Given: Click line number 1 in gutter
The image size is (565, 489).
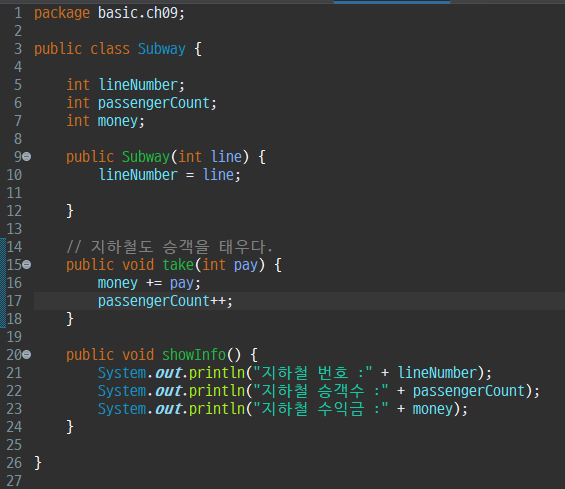Looking at the screenshot, I should pos(18,13).
